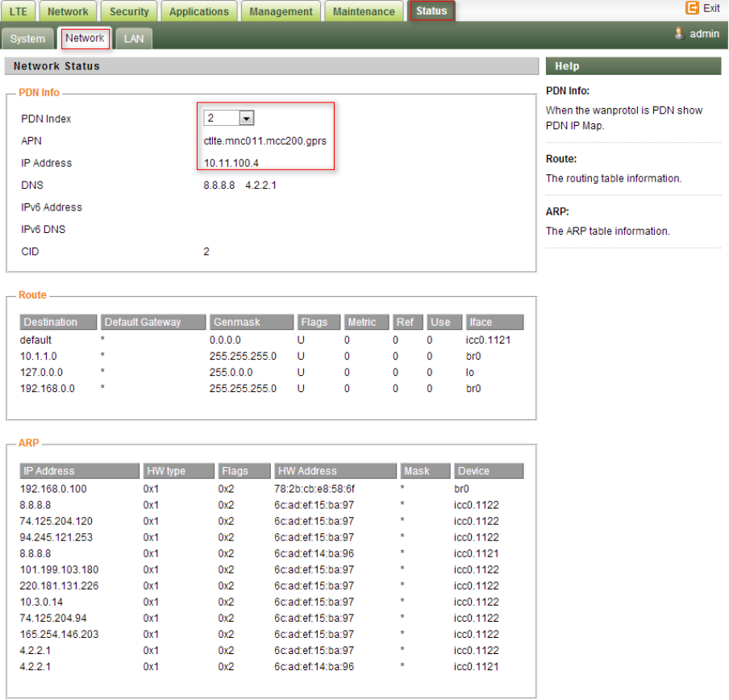The width and height of the screenshot is (729, 700).
Task: Click the Exit icon
Action: tap(692, 8)
